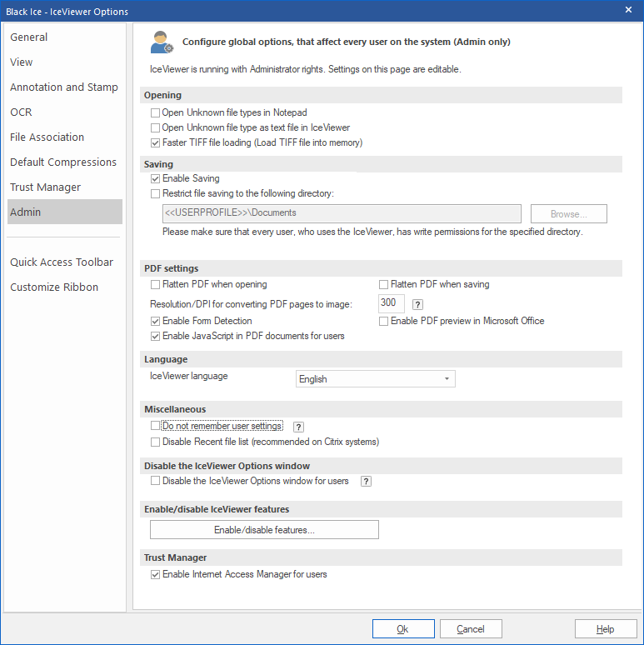644x645 pixels.
Task: Open Default Compressions page
Action: (65, 162)
